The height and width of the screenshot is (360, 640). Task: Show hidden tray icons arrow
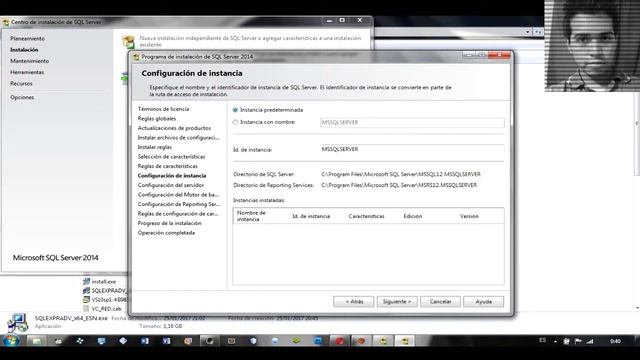[x=556, y=341]
